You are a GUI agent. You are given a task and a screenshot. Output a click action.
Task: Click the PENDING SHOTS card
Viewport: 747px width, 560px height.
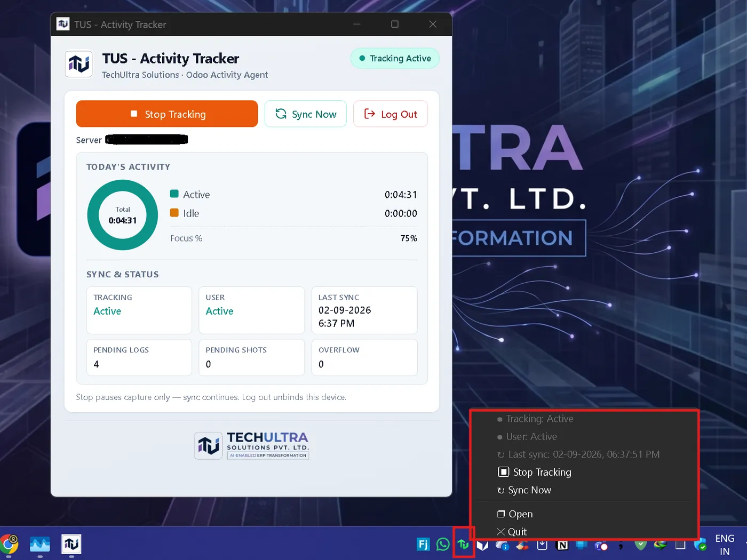(252, 357)
